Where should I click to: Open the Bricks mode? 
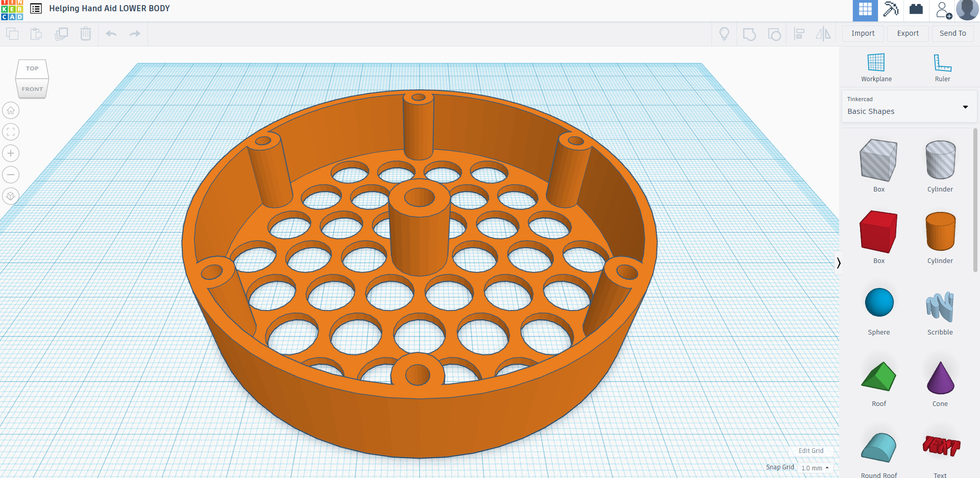click(916, 10)
